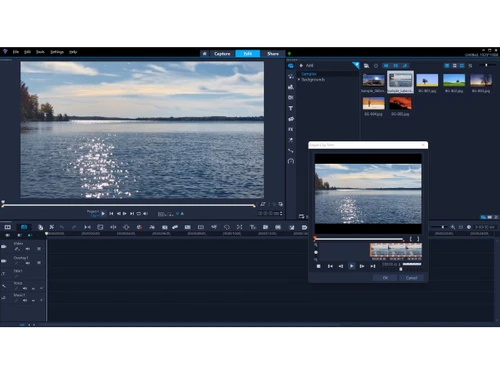Open the speedometer library icon at the sidebar bottom
Screen dimensions: 500x375
tap(291, 161)
